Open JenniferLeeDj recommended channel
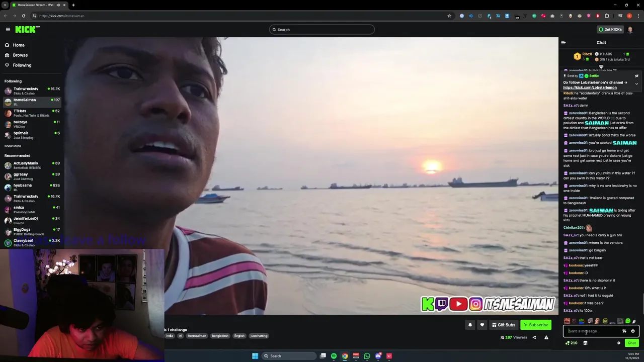Screen dimensions: 644x362 (32, 221)
